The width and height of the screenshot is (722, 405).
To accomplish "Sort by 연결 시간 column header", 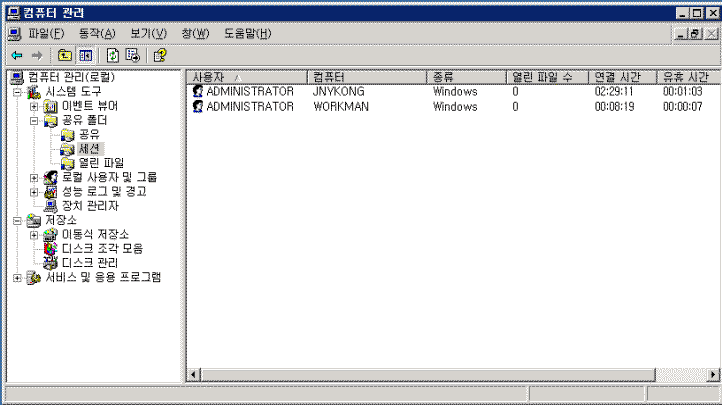I will 623,77.
